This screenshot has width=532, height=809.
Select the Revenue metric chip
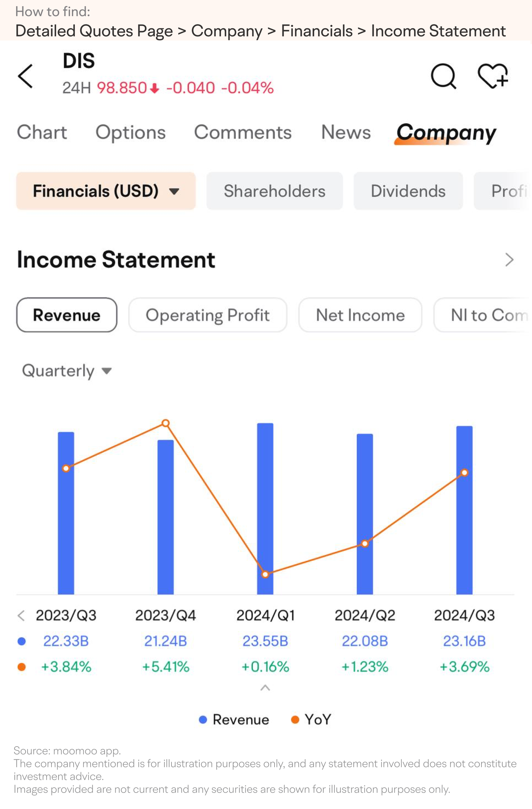pyautogui.click(x=67, y=315)
